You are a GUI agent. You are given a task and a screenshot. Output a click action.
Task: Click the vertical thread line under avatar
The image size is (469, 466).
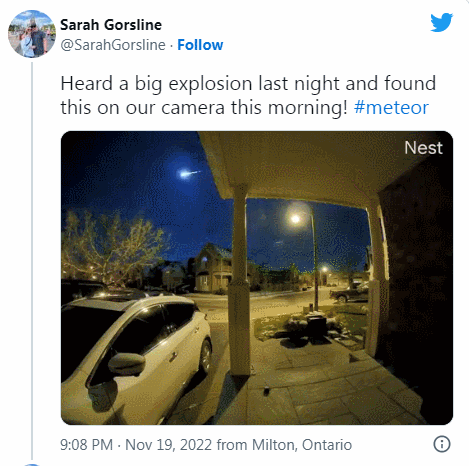32,261
